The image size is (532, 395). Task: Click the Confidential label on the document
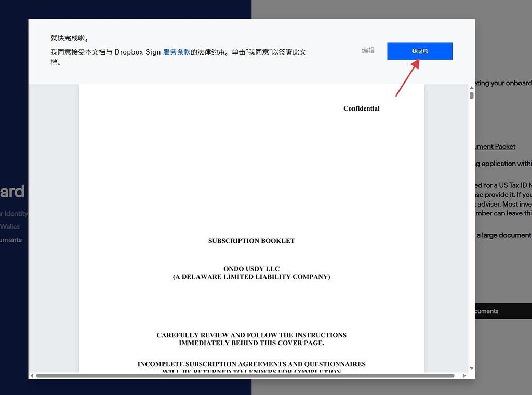click(361, 108)
